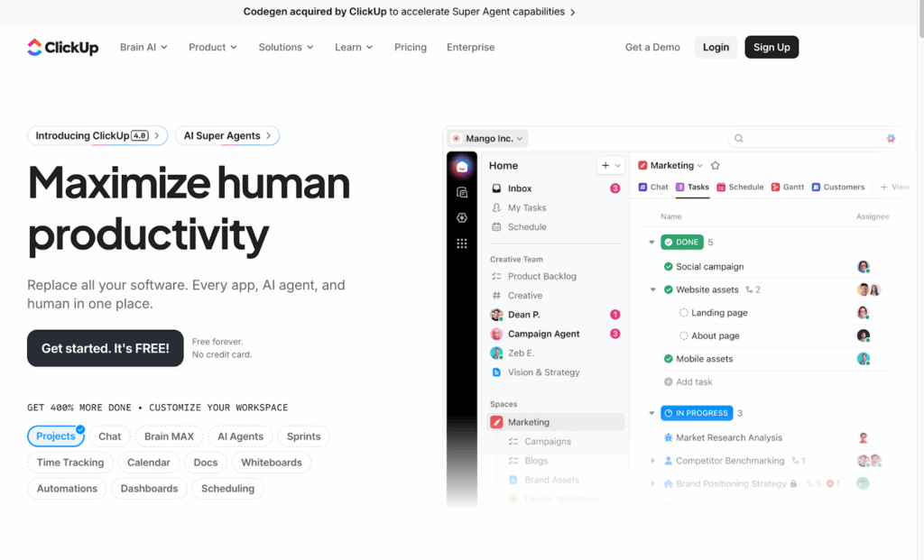
Task: Click the ClickUp logo in header
Action: tap(62, 48)
